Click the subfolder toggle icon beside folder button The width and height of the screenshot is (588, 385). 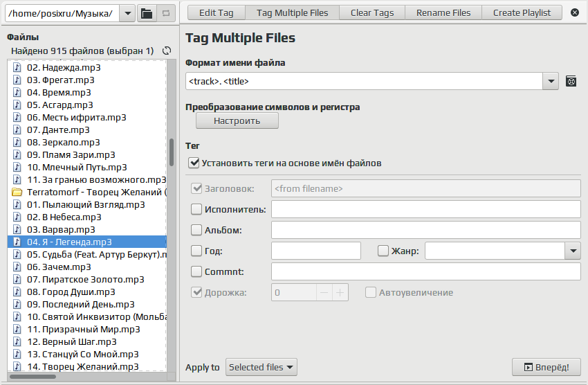166,14
